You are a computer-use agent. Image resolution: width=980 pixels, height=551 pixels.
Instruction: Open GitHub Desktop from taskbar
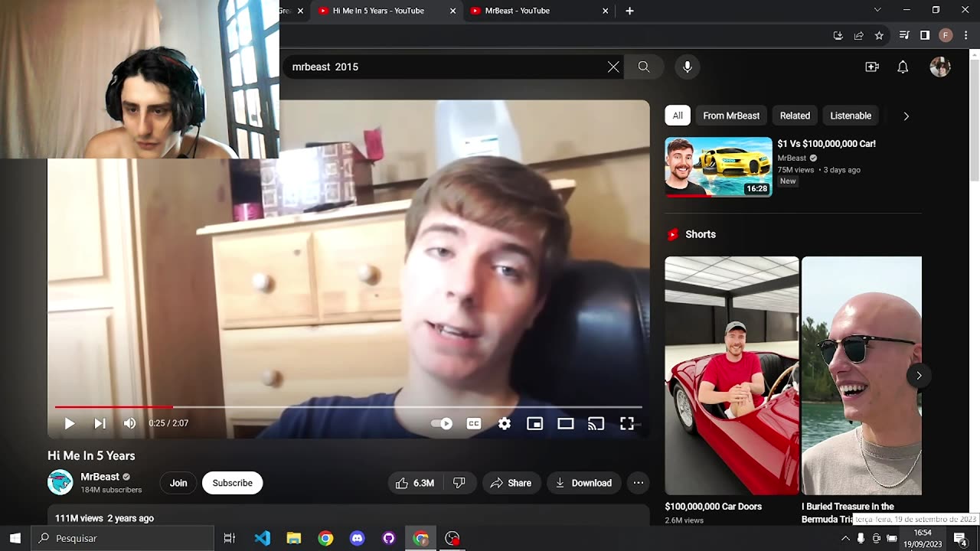click(389, 538)
